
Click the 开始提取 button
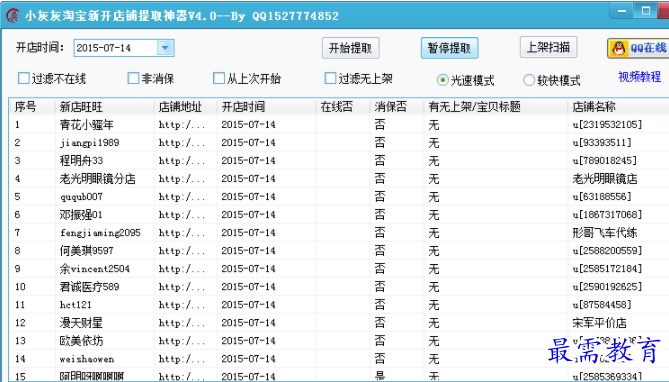351,48
